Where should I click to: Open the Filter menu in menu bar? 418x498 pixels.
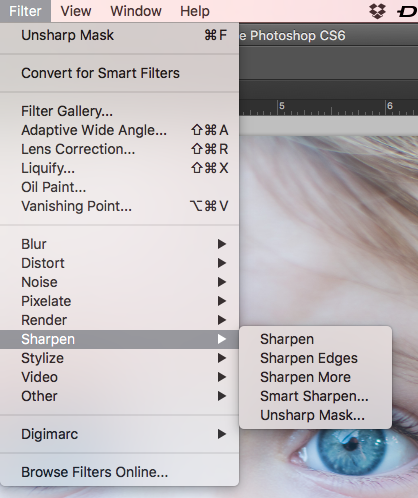[25, 11]
